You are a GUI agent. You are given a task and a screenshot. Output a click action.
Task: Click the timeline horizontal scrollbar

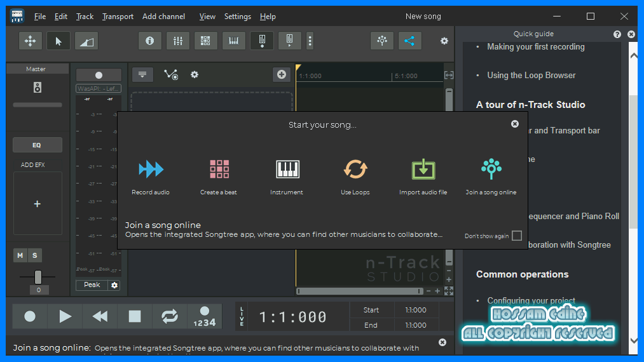pos(360,291)
